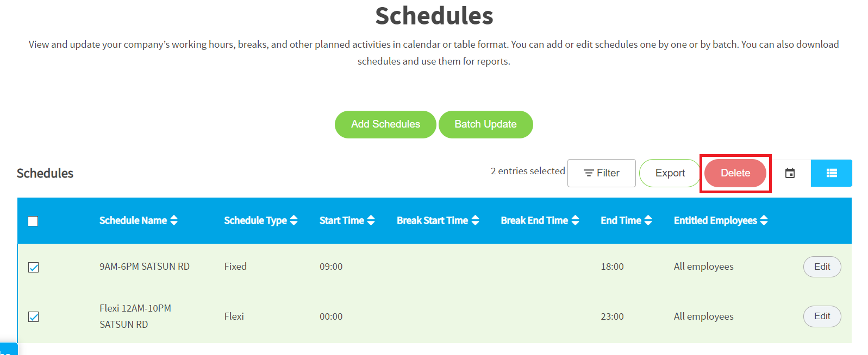Screen dimensions: 868x355
Task: Sort by Entitled Employees arrows
Action: (764, 220)
